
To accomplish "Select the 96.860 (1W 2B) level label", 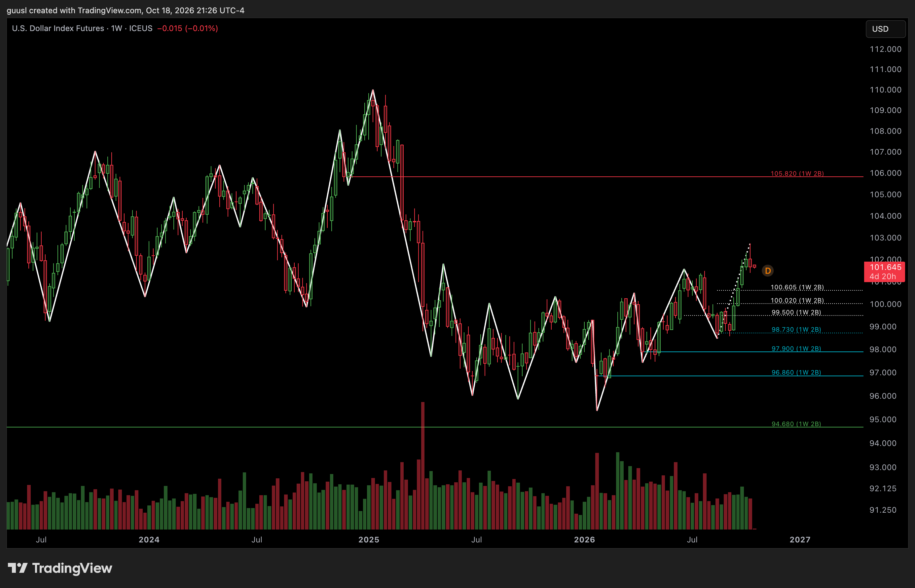I will (x=796, y=372).
